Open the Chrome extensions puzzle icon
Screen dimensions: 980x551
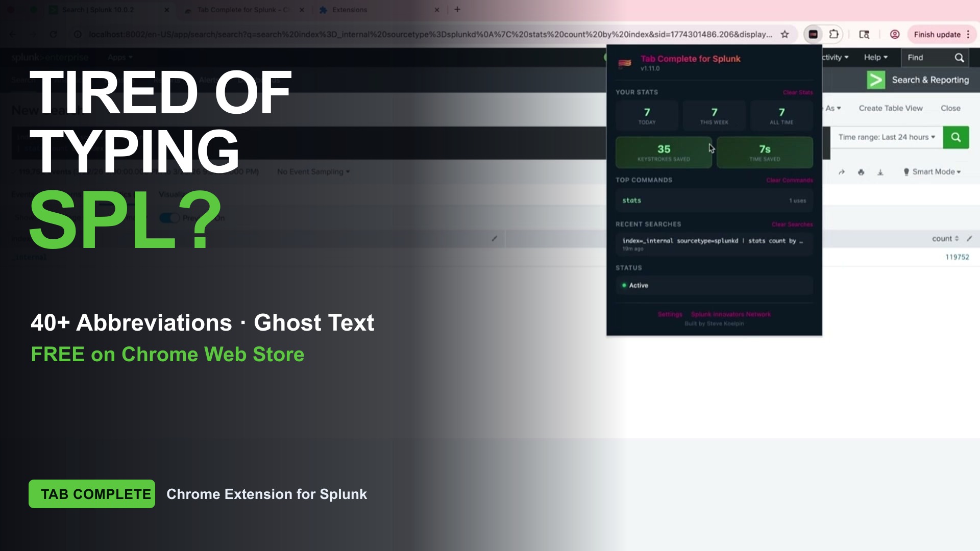point(834,34)
